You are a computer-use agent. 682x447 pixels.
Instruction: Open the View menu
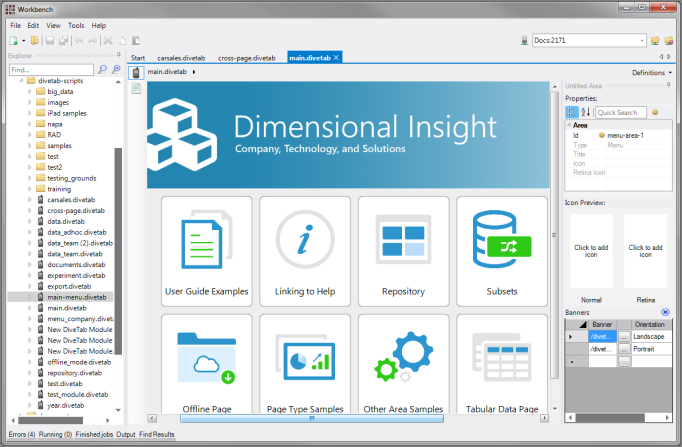(53, 25)
